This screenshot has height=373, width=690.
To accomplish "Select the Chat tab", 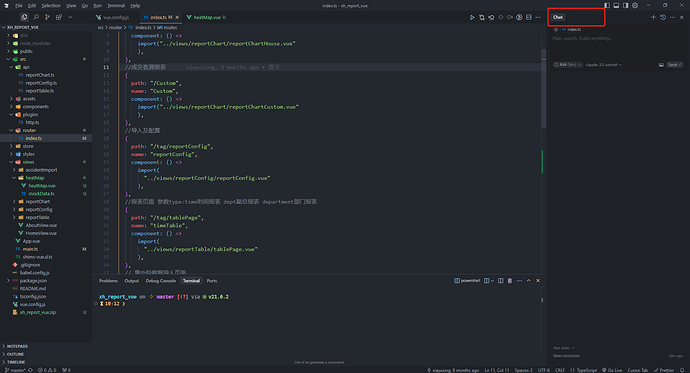I will pos(558,17).
